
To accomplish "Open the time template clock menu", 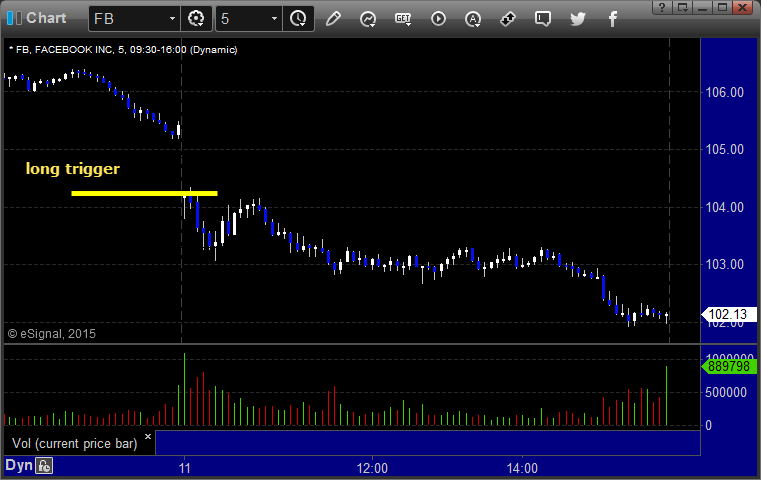I will coord(298,19).
